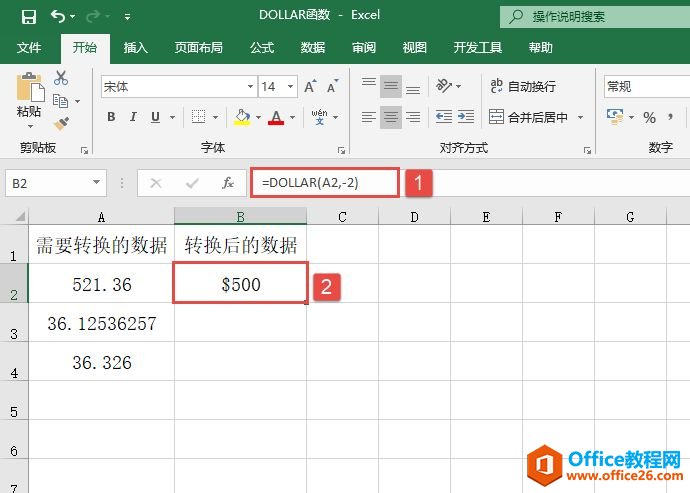Click the 操作说明搜索 search box
690x493 pixels.
click(x=595, y=17)
